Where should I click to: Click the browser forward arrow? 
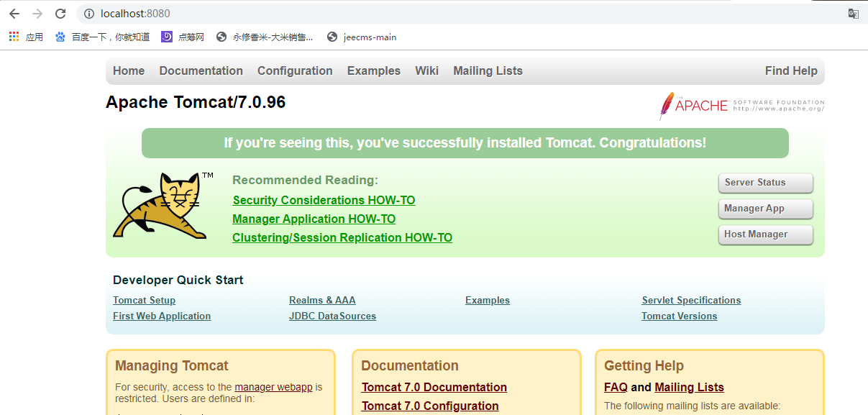pos(37,14)
